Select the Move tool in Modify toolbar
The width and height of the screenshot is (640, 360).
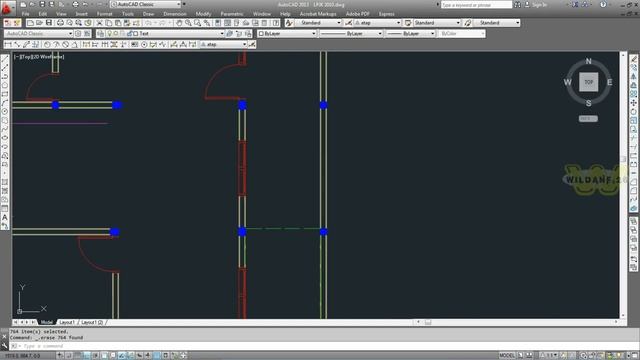click(x=633, y=103)
